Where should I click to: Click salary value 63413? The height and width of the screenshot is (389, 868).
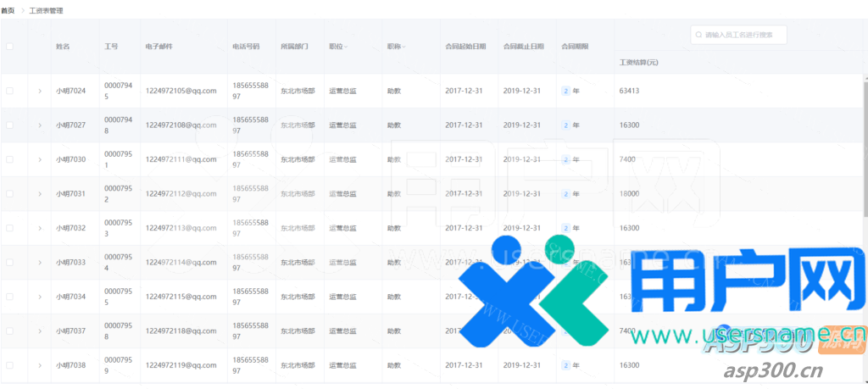(x=630, y=91)
